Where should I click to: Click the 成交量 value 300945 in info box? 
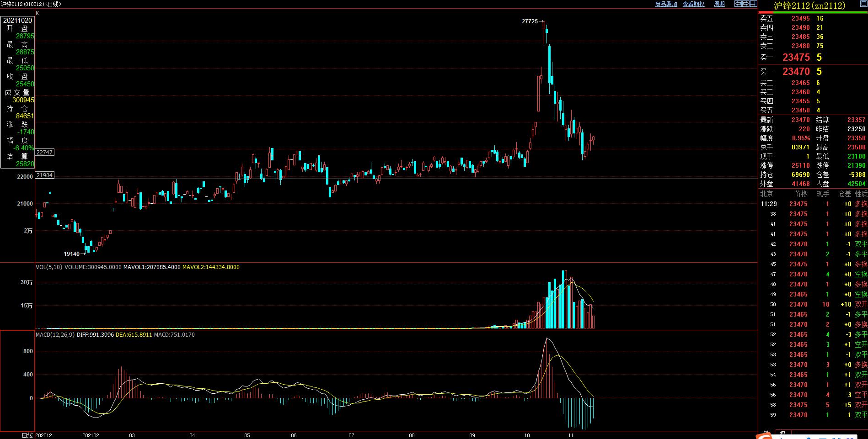(x=23, y=100)
